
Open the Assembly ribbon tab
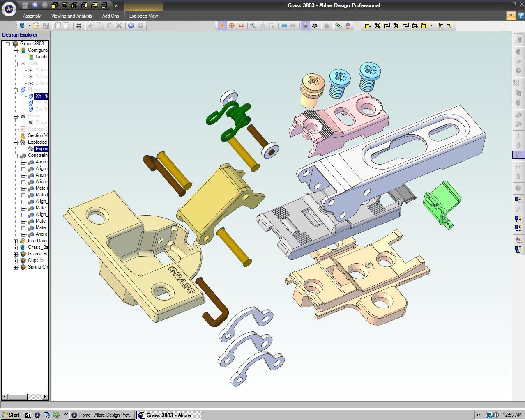coord(32,16)
